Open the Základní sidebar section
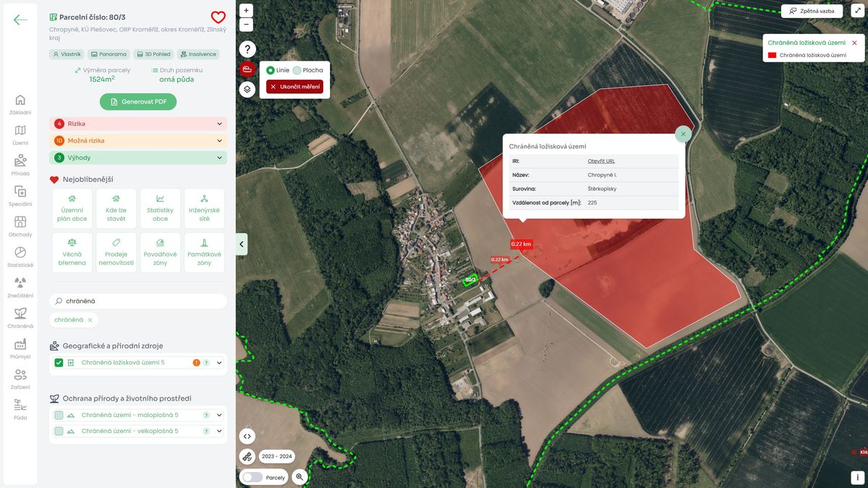This screenshot has height=488, width=868. [20, 105]
